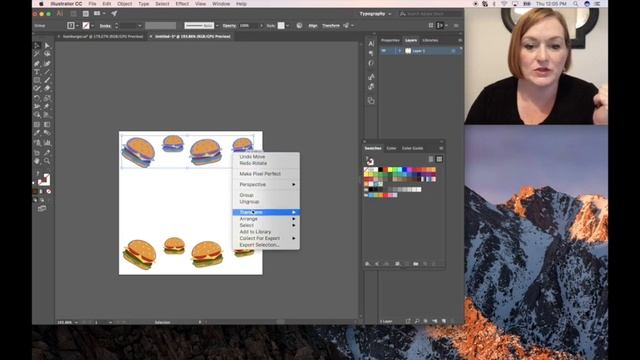
Task: Set paint to Gradient in toolbar
Action: [x=42, y=191]
